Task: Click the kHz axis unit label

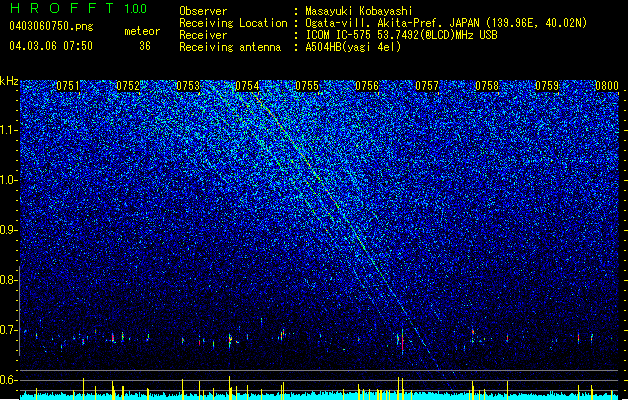Action: tap(9, 81)
